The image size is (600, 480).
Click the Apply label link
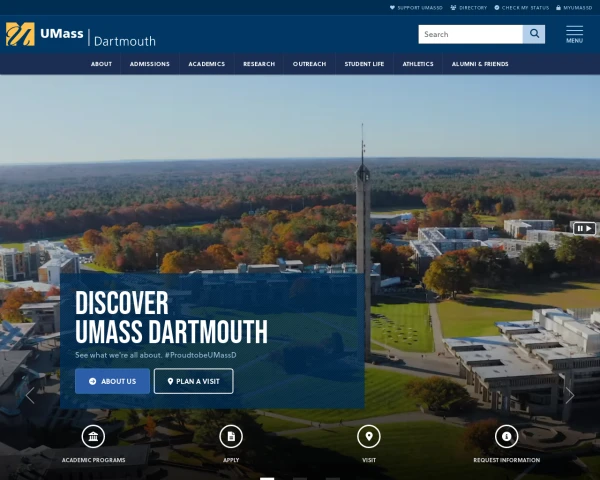click(231, 460)
